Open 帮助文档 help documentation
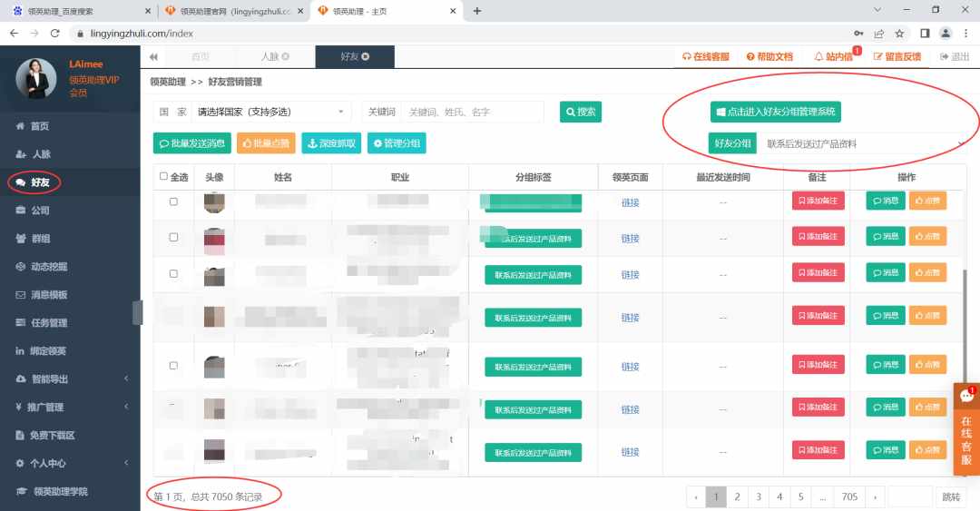The height and width of the screenshot is (511, 980). click(769, 56)
